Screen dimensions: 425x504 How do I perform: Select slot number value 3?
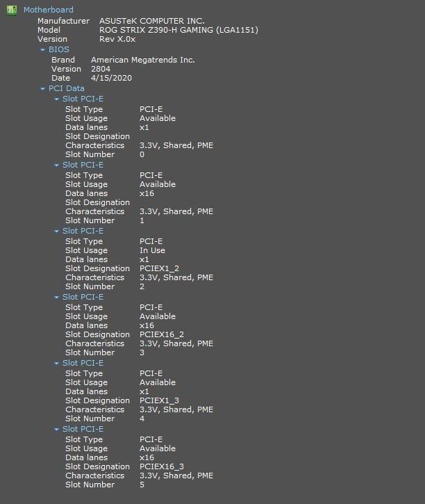(x=142, y=352)
